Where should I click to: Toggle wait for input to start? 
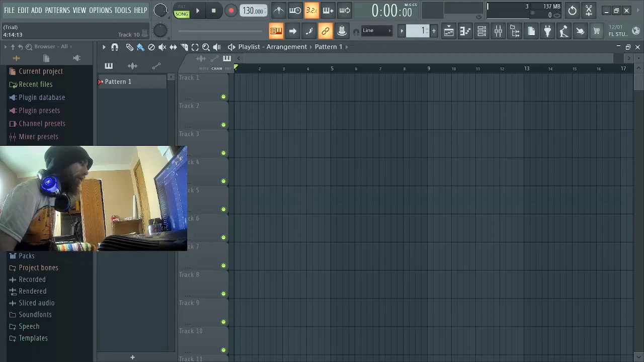[x=295, y=11]
